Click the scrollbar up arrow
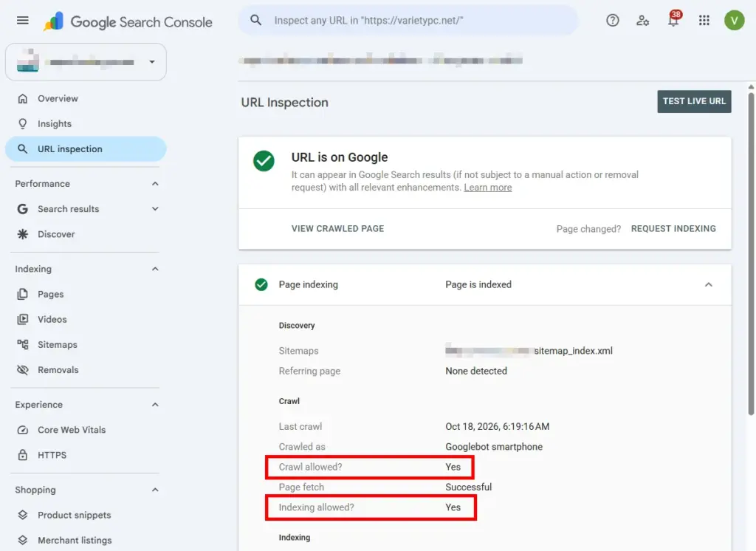The image size is (756, 551). [x=751, y=87]
